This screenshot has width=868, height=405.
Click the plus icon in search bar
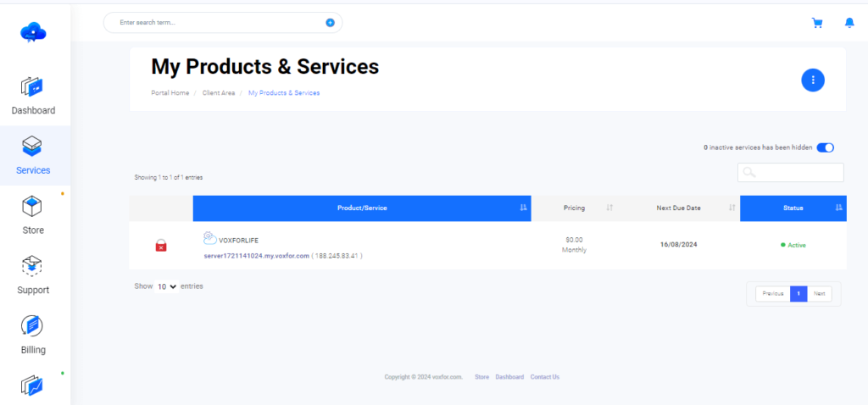coord(331,23)
